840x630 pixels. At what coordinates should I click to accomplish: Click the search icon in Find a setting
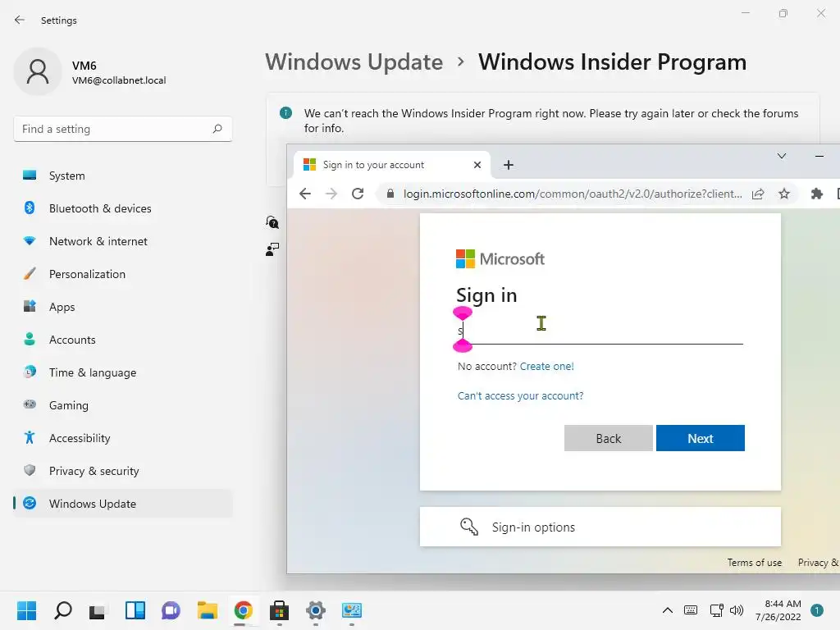click(217, 129)
